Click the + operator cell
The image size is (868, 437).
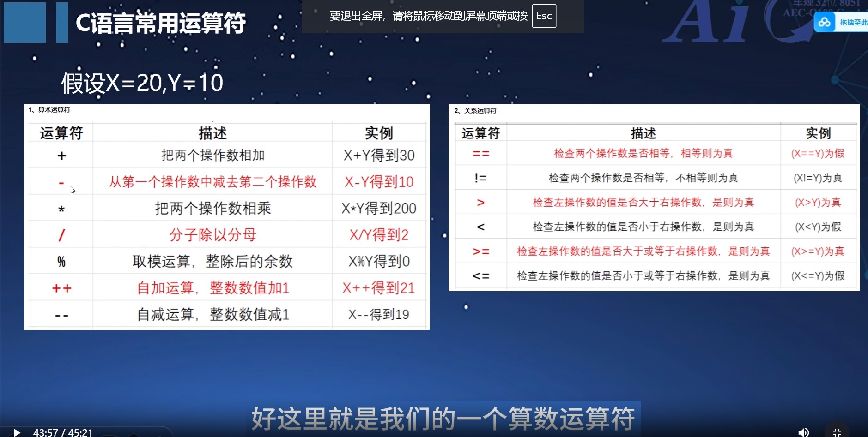(61, 156)
